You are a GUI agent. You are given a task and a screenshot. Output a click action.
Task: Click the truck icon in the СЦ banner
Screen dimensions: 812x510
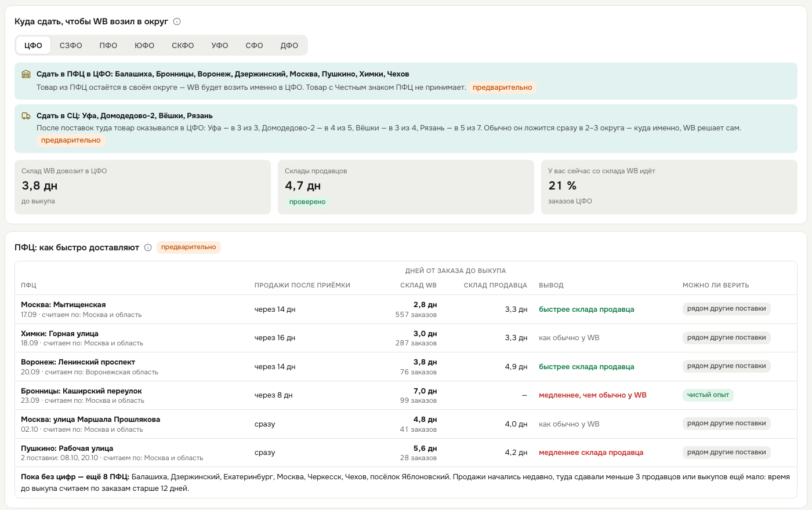point(26,116)
